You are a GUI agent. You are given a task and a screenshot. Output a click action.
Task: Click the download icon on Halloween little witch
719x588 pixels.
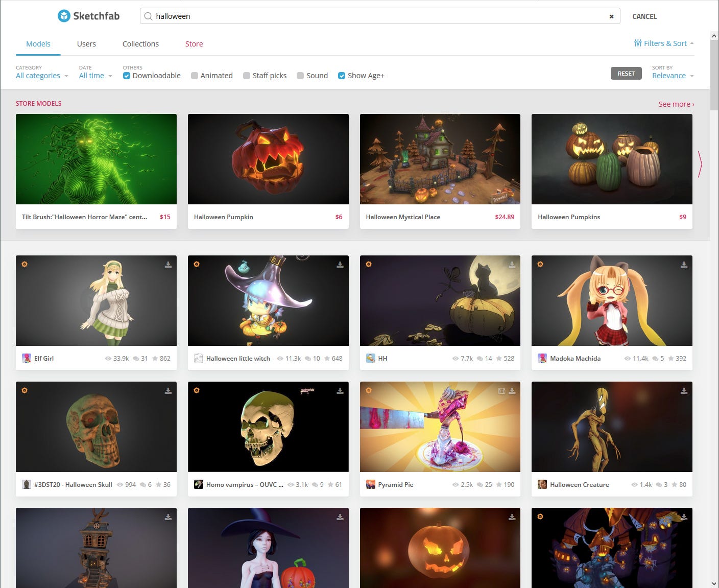[x=340, y=265]
